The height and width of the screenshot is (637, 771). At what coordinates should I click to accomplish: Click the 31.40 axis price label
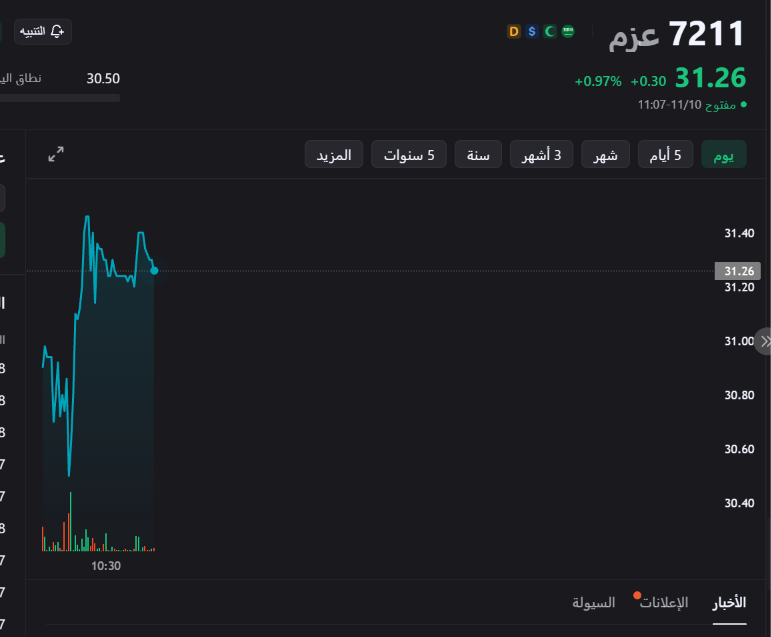tap(739, 233)
